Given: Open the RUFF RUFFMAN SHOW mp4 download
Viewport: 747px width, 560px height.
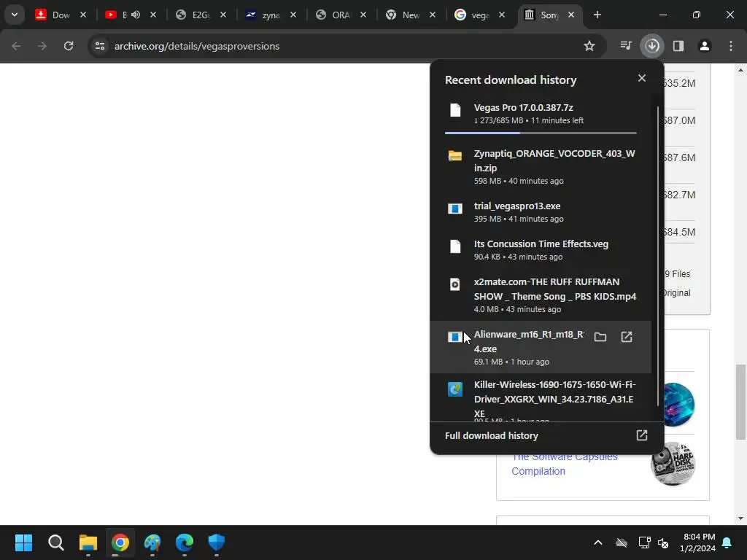Looking at the screenshot, I should [541, 295].
